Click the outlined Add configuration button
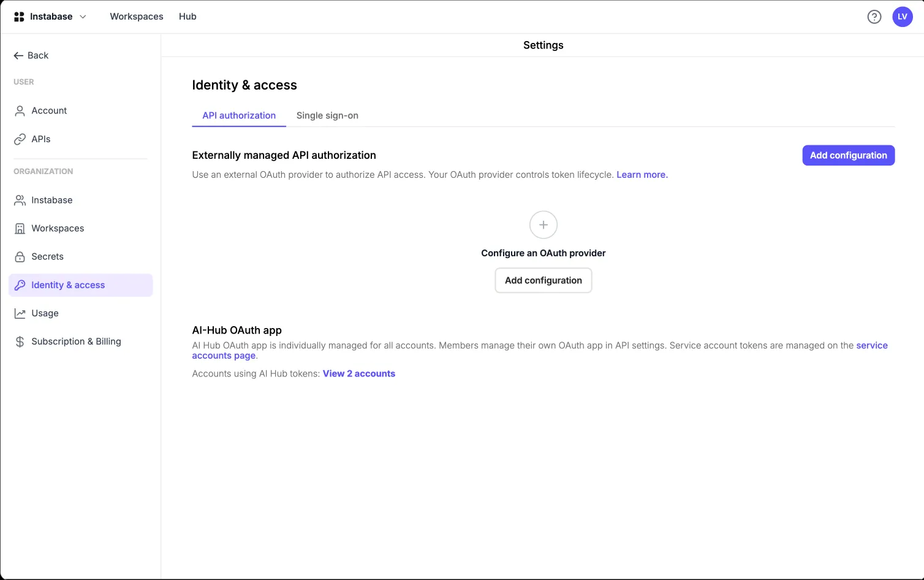924x580 pixels. tap(543, 280)
